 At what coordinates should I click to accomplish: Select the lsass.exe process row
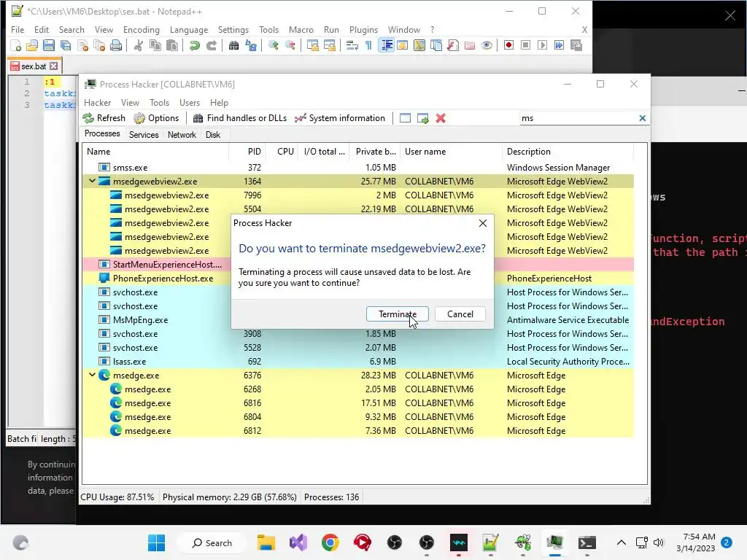[x=357, y=362]
